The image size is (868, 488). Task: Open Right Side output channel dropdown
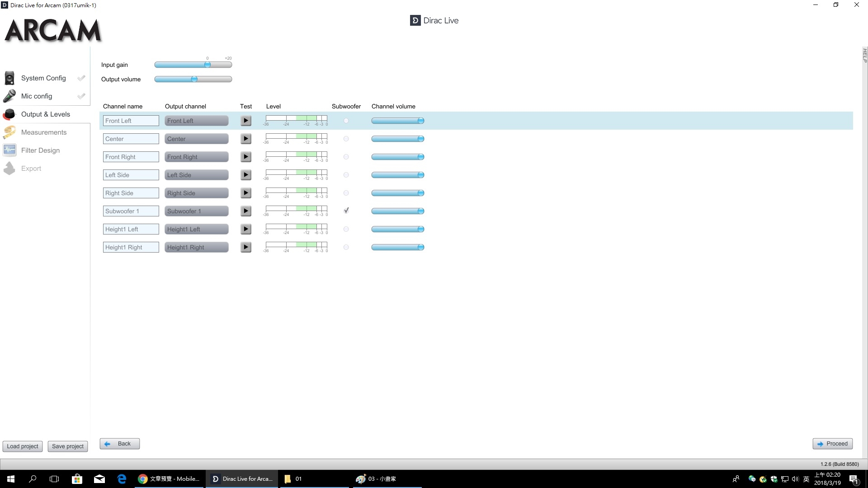tap(196, 193)
